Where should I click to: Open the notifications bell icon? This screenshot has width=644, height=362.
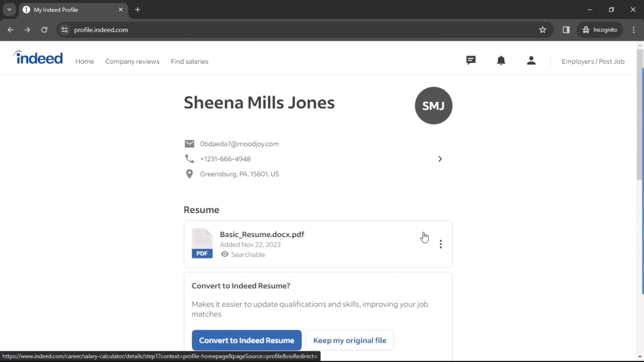[501, 61]
